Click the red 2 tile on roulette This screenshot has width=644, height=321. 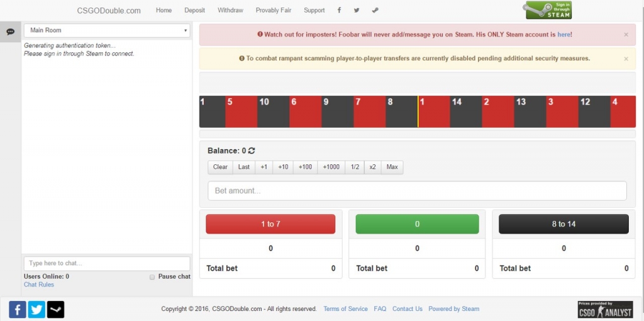[x=498, y=112]
